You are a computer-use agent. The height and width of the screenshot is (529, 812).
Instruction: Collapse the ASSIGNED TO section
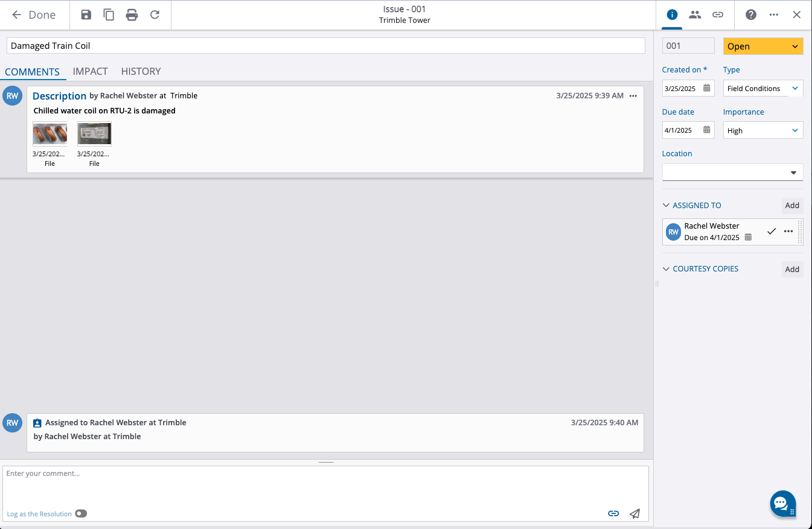point(667,206)
